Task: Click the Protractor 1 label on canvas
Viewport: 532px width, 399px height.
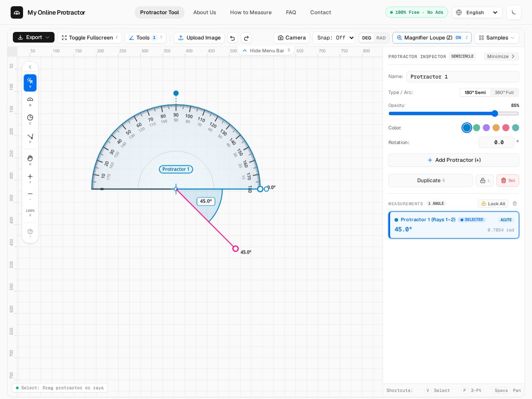Action: pyautogui.click(x=176, y=169)
